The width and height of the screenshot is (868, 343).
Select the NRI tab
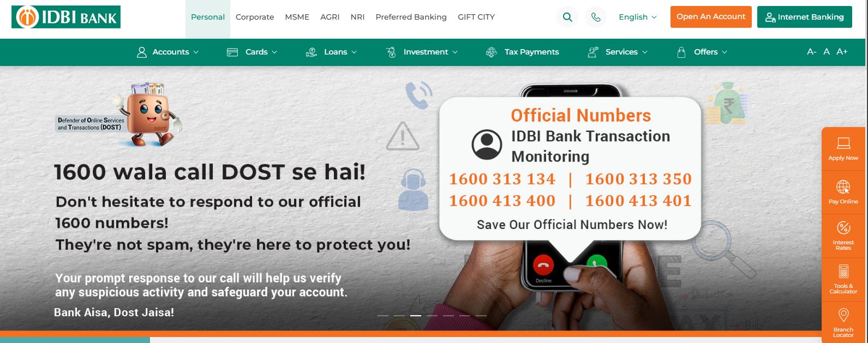coord(357,17)
